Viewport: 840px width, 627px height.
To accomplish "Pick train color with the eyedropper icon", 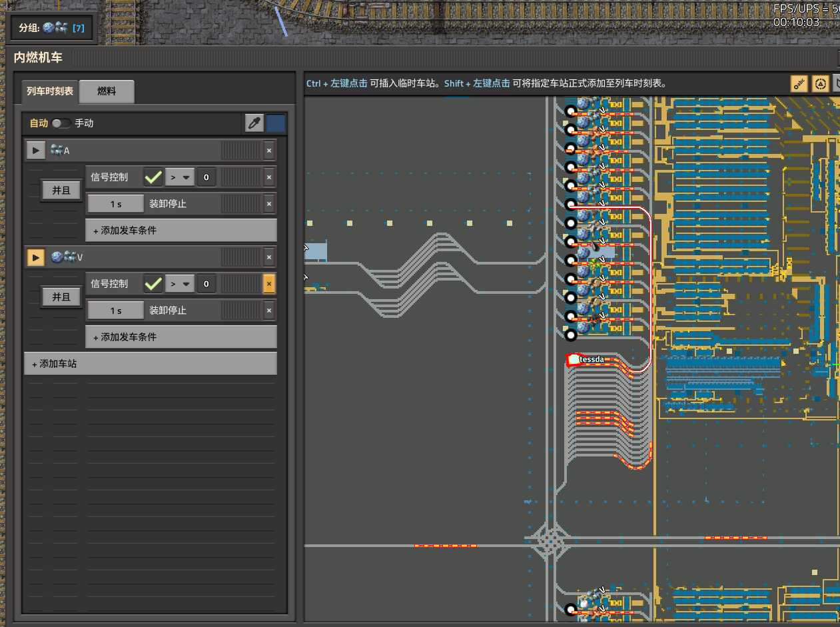I will (x=254, y=123).
